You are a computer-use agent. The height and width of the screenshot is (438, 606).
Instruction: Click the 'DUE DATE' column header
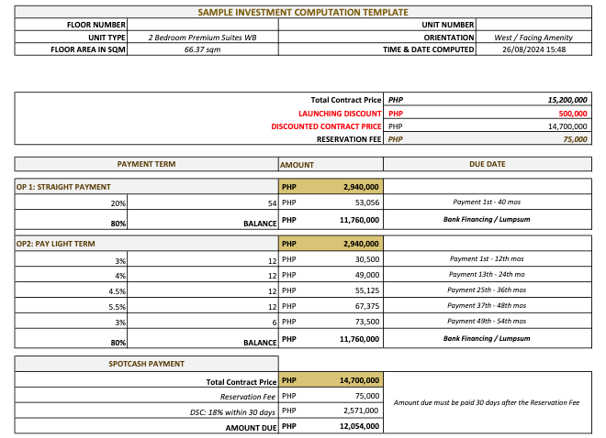tap(487, 164)
